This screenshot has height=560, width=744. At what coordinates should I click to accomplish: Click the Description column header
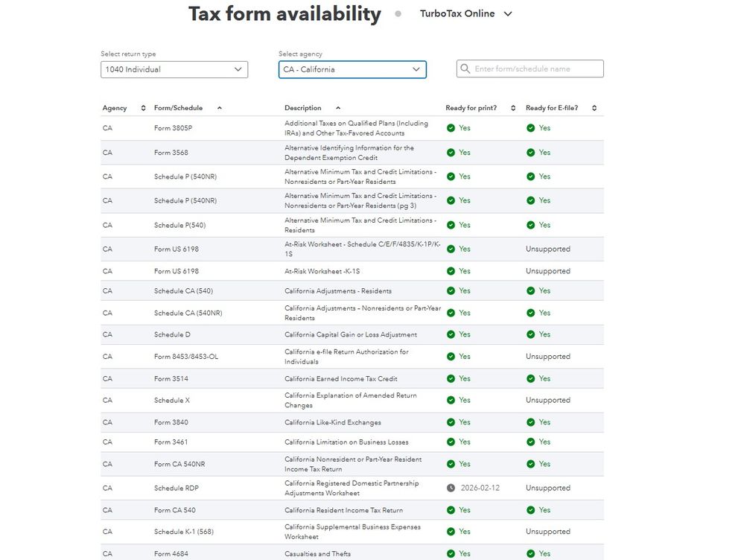[303, 109]
